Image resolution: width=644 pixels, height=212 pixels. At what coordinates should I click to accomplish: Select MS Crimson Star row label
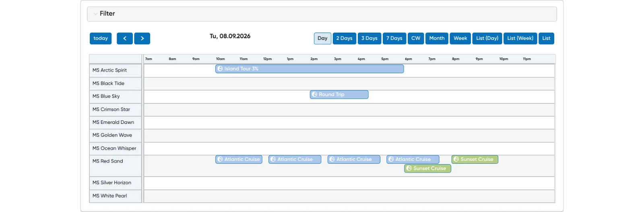(116, 109)
